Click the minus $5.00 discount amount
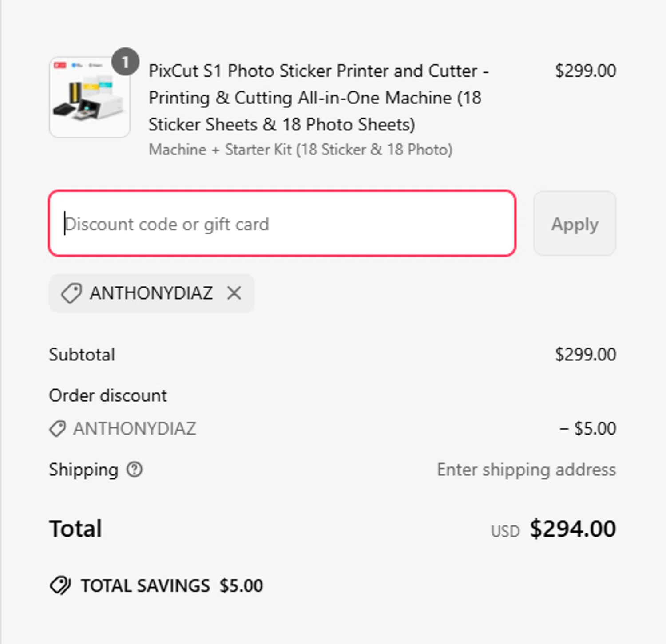 tap(587, 429)
